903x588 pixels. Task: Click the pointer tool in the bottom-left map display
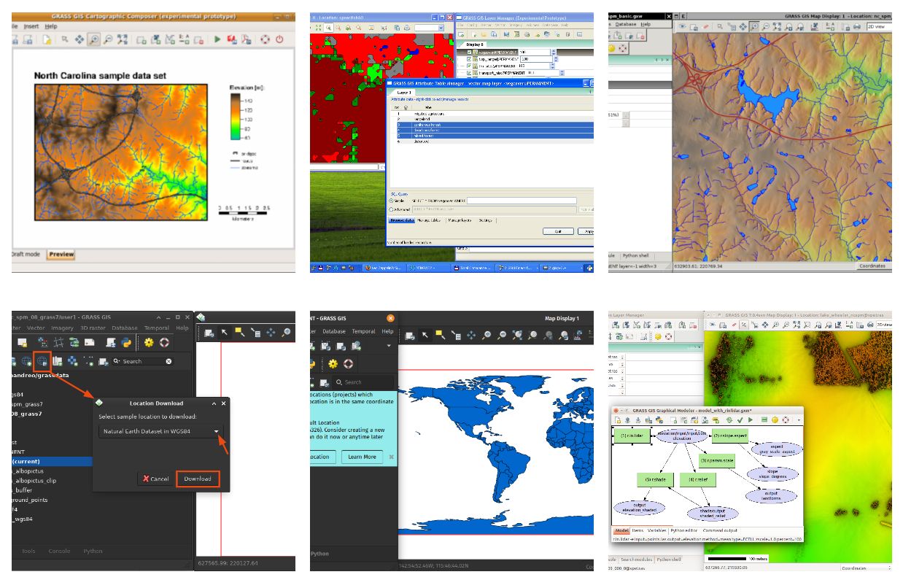pos(224,333)
